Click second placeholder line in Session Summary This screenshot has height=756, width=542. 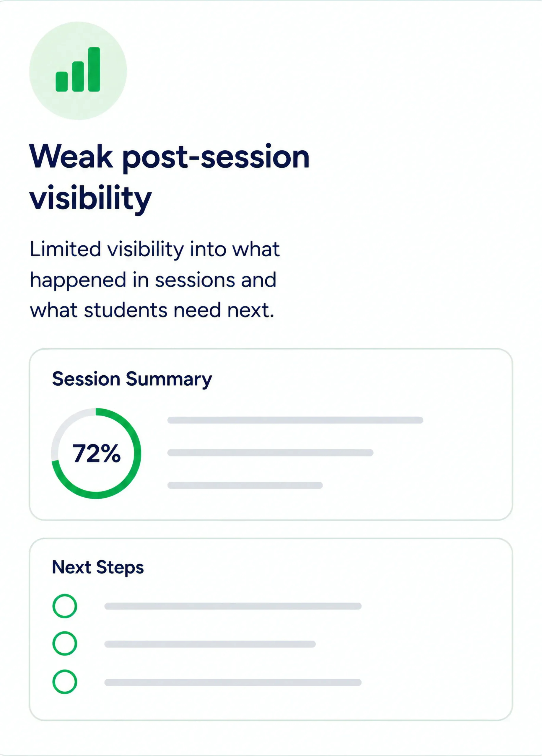click(270, 453)
